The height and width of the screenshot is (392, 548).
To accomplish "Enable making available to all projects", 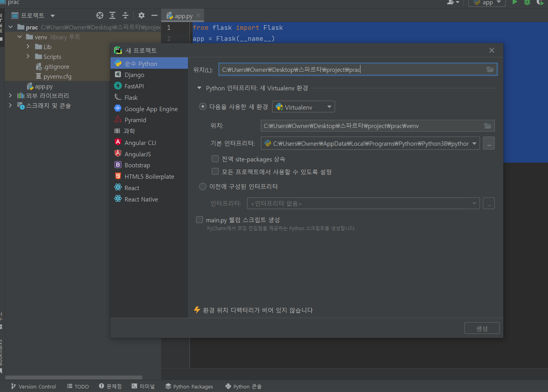I will click(215, 171).
